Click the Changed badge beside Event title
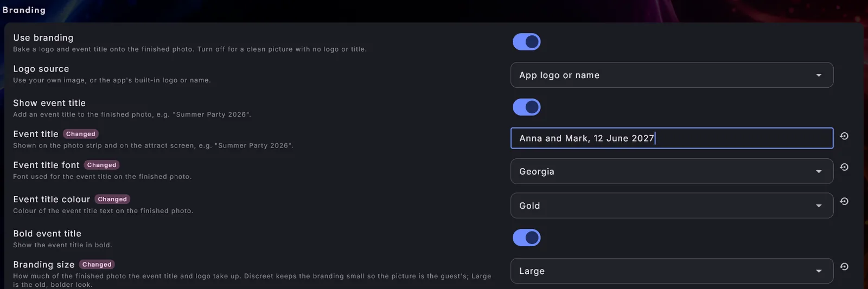868x289 pixels. [x=81, y=134]
